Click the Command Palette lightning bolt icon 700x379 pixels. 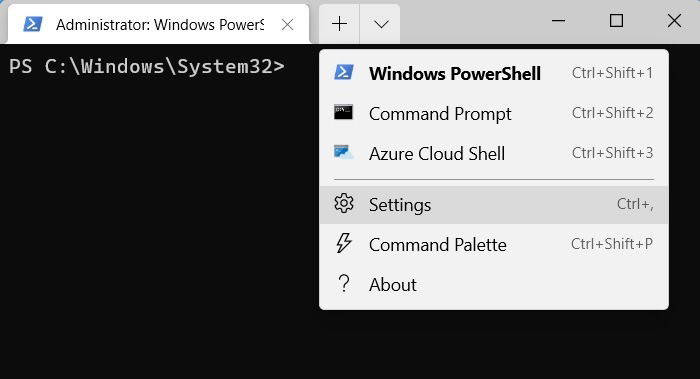[344, 243]
